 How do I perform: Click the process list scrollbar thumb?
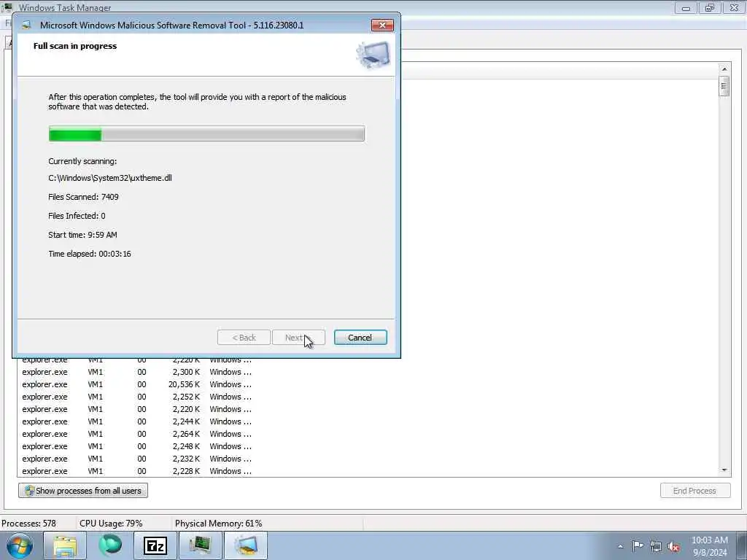point(724,86)
